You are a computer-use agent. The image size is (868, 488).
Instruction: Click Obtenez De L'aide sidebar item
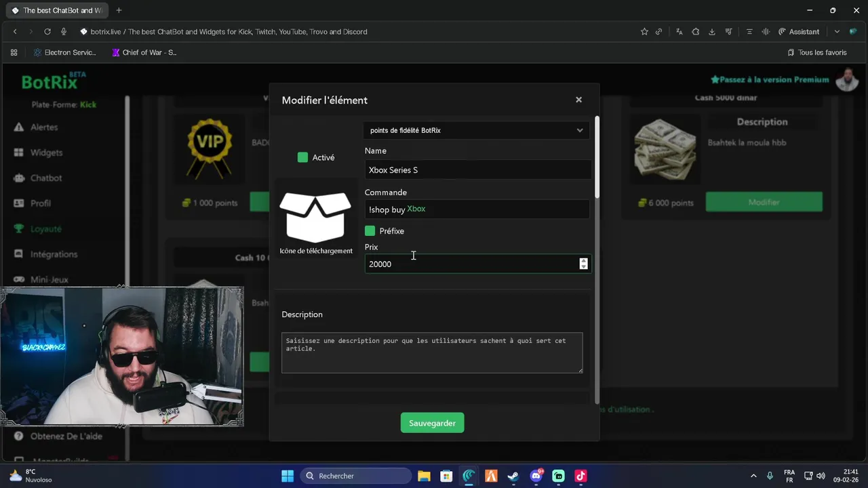coord(66,436)
